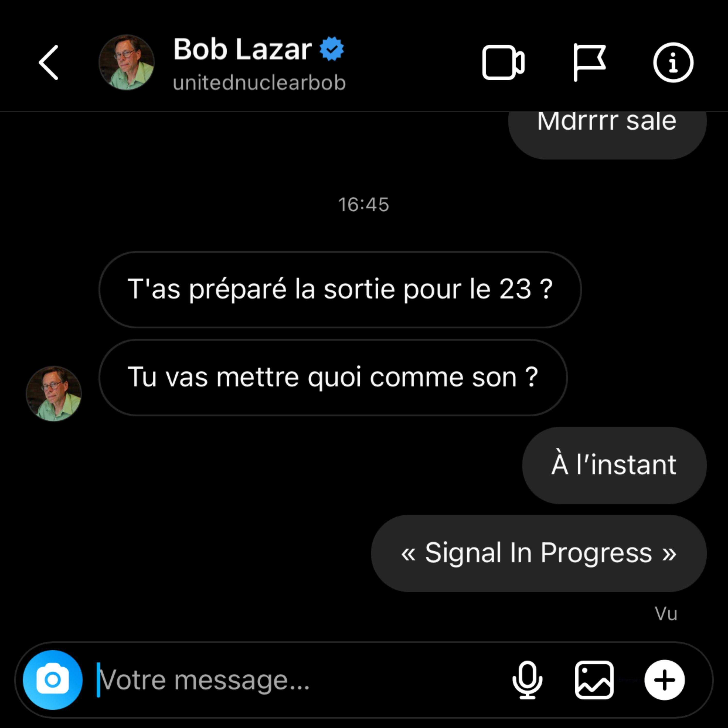
Task: Open Bob Lazar's profile picture in the header
Action: click(x=127, y=63)
